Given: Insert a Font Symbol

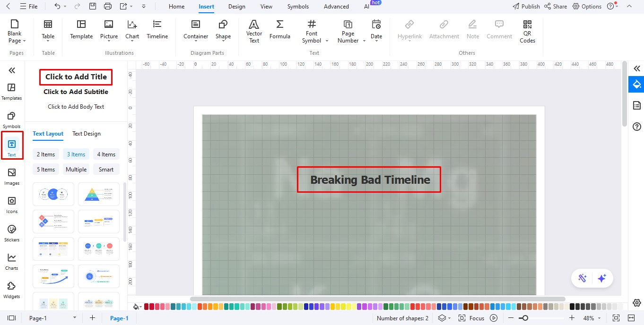Looking at the screenshot, I should [x=312, y=31].
